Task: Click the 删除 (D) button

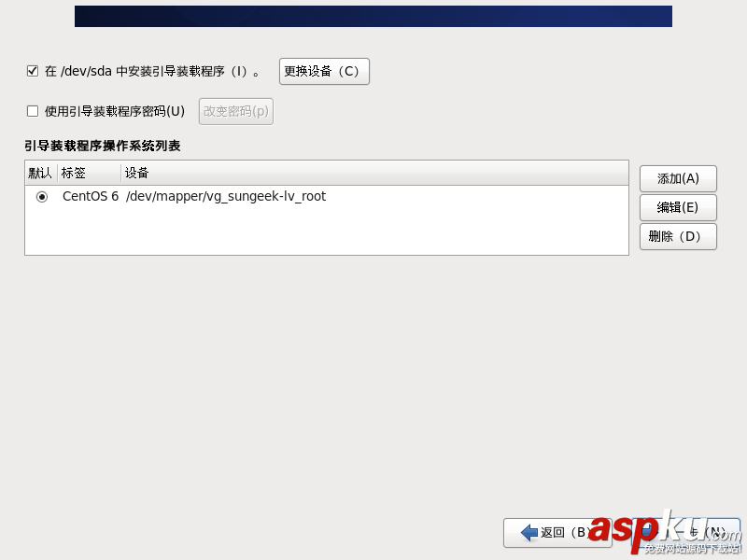Action: 677,236
